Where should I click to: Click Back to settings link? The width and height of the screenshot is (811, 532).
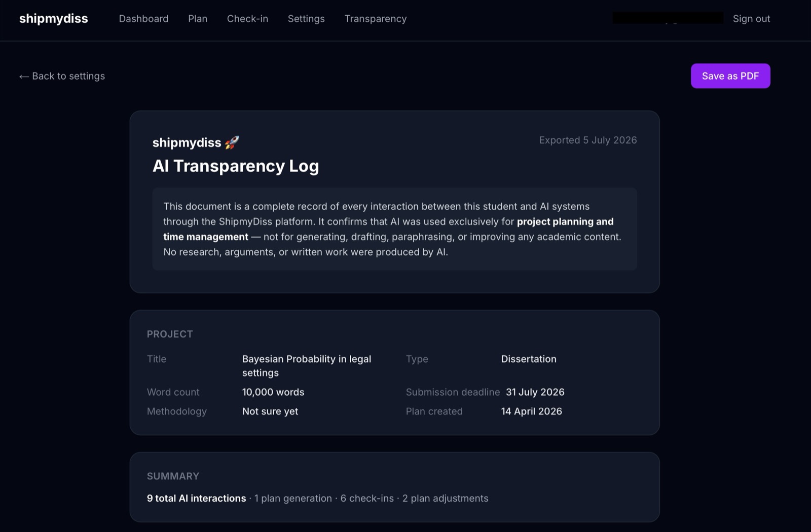(62, 76)
